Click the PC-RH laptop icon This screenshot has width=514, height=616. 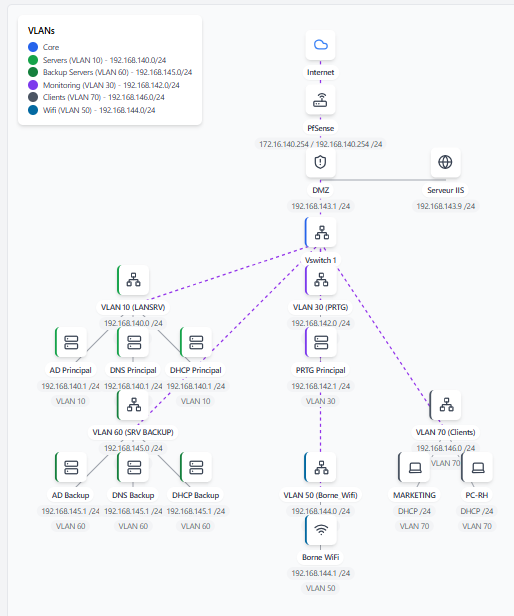(x=477, y=468)
